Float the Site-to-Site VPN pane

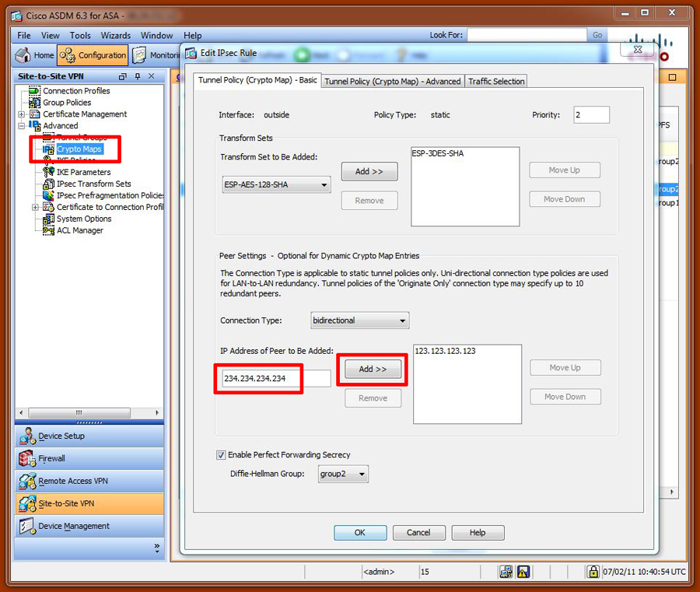(x=122, y=76)
